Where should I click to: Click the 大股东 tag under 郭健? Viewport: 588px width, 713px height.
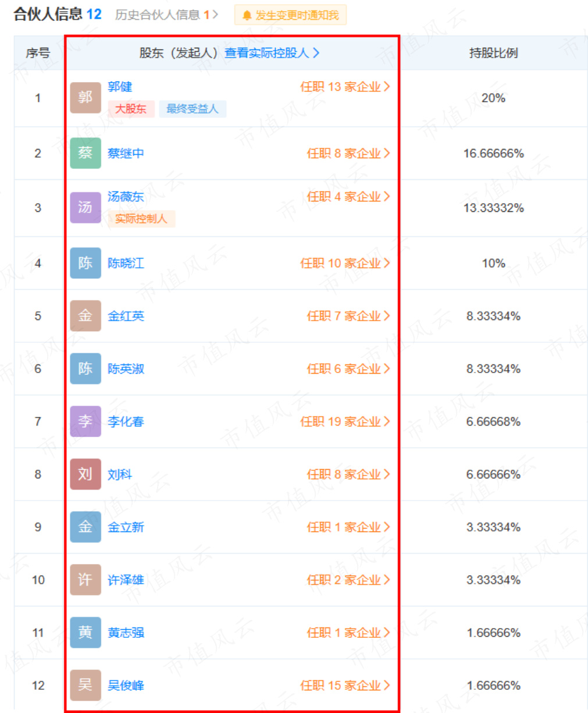tap(131, 109)
